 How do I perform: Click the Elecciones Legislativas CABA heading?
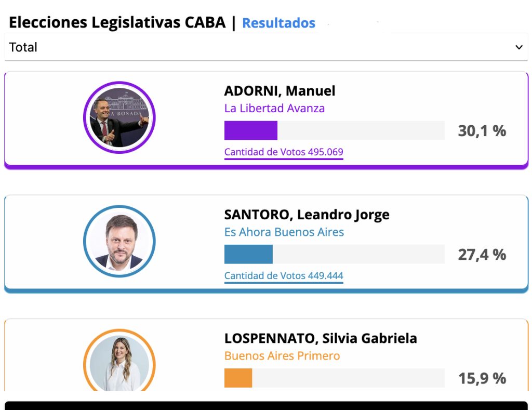117,23
